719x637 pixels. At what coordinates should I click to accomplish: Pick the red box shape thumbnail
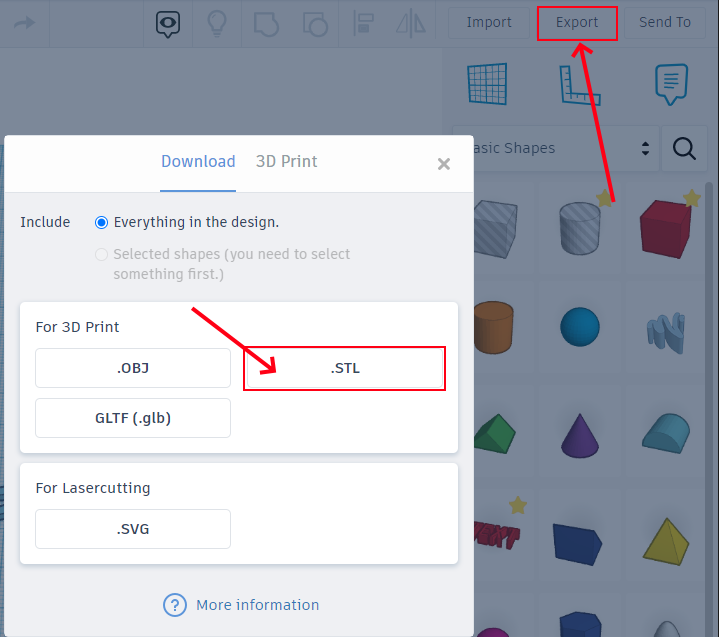pos(664,227)
